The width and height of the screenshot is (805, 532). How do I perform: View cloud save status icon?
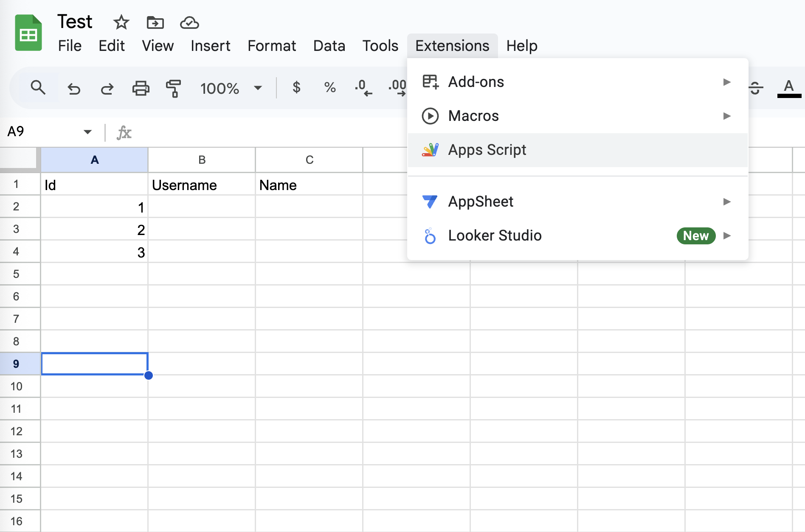[x=189, y=22]
